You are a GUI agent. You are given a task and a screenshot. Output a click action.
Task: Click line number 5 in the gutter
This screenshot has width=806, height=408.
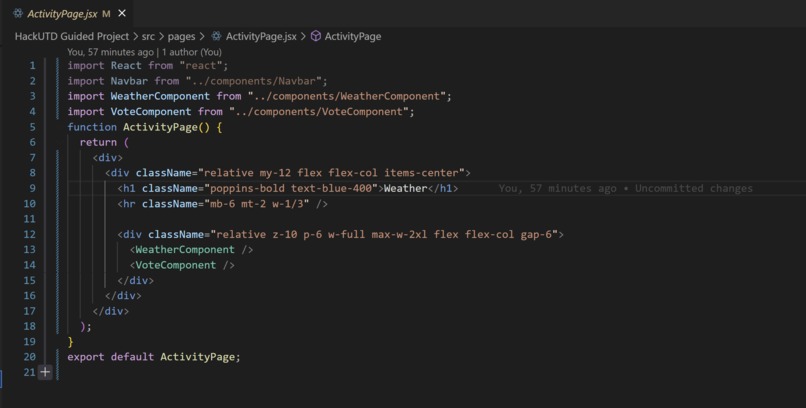click(x=32, y=127)
